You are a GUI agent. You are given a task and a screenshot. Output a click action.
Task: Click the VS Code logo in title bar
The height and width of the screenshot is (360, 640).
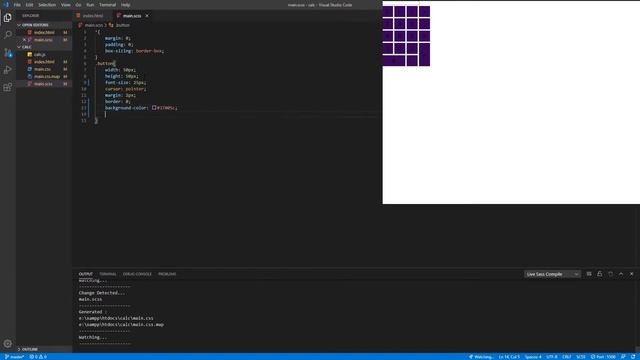pos(6,5)
